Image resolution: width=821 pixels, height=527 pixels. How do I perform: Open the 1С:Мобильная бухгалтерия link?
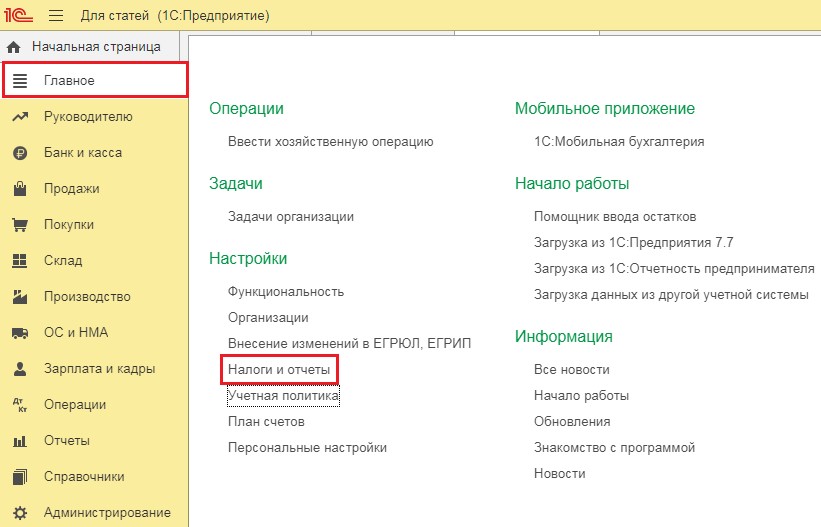[x=619, y=142]
